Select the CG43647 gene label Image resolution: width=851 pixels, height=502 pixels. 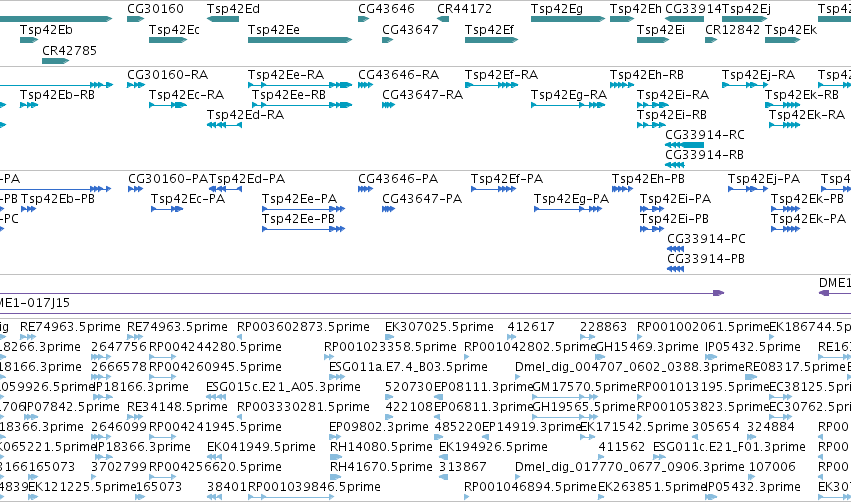410,30
